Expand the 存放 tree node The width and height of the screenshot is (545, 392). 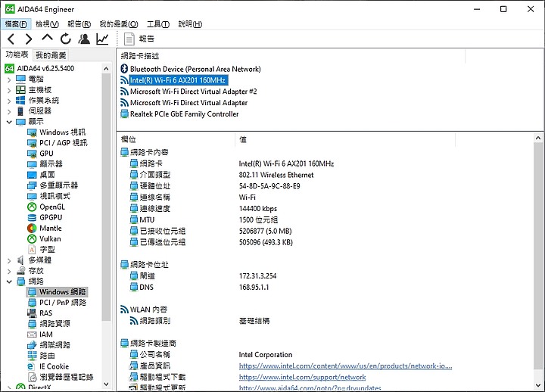coord(9,271)
